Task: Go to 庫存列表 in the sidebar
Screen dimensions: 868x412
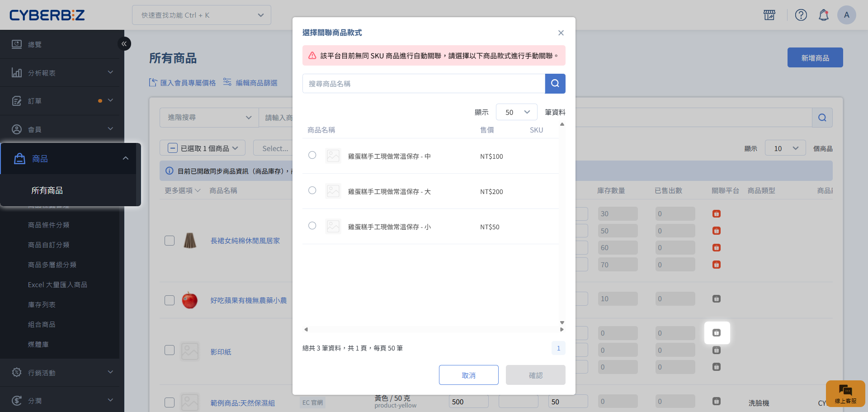Action: 42,304
